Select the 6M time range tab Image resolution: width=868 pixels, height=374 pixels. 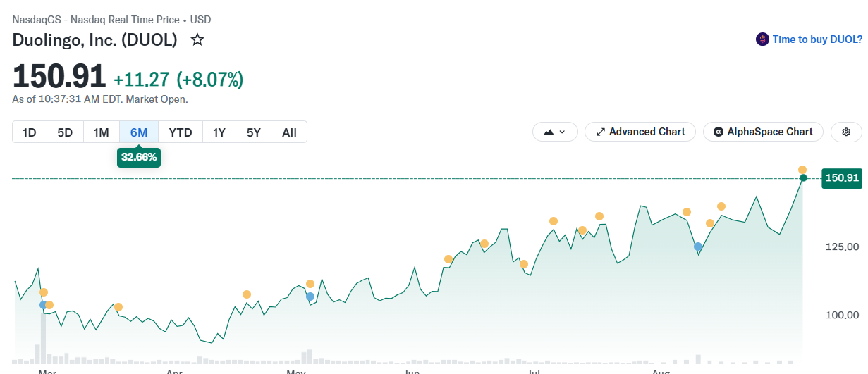point(139,132)
